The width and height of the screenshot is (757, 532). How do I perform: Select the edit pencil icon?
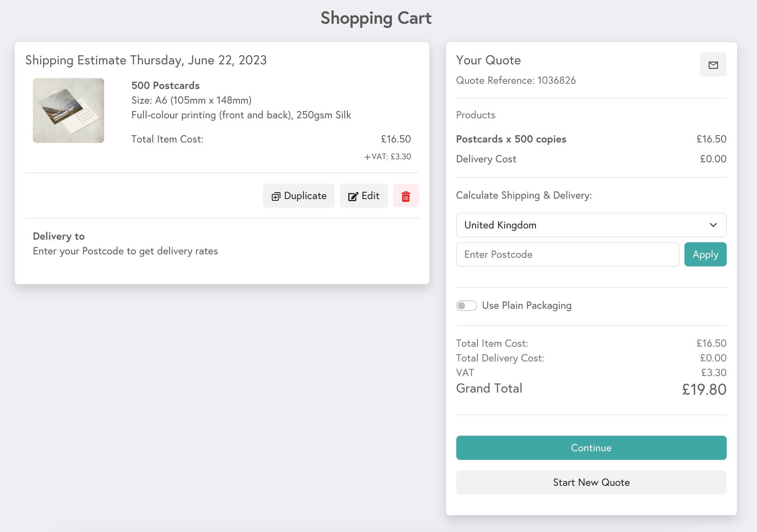353,196
